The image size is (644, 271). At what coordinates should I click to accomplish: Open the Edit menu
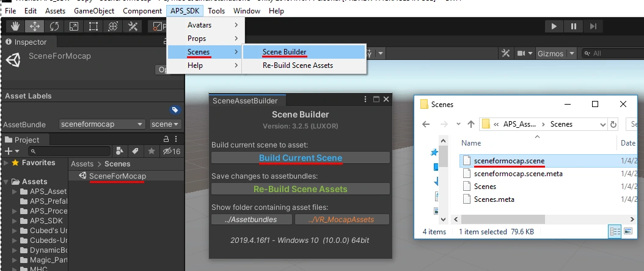pyautogui.click(x=31, y=10)
